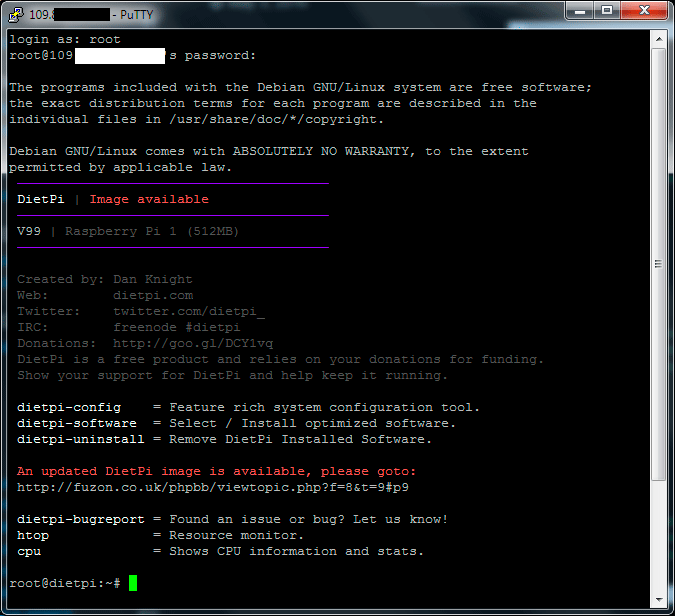Image resolution: width=675 pixels, height=616 pixels.
Task: Click the 'dietpi-bugreport' command text
Action: tap(81, 519)
